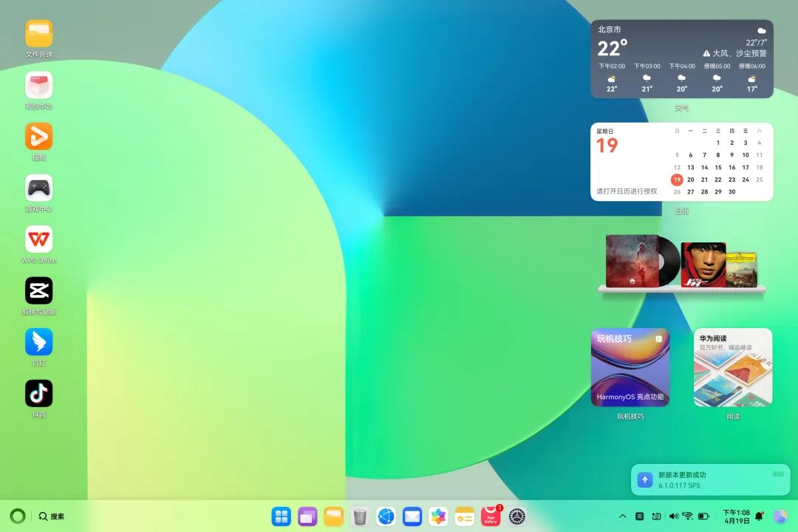The image size is (798, 532).
Task: Open the Recycle Bin in the dock
Action: [359, 516]
